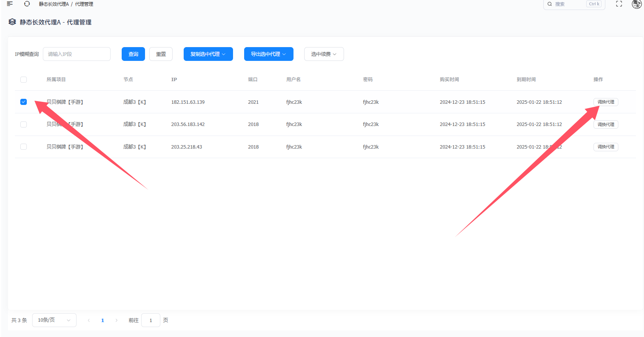This screenshot has width=644, height=337.
Task: Focus the IP模糊查询 input field
Action: [x=77, y=54]
